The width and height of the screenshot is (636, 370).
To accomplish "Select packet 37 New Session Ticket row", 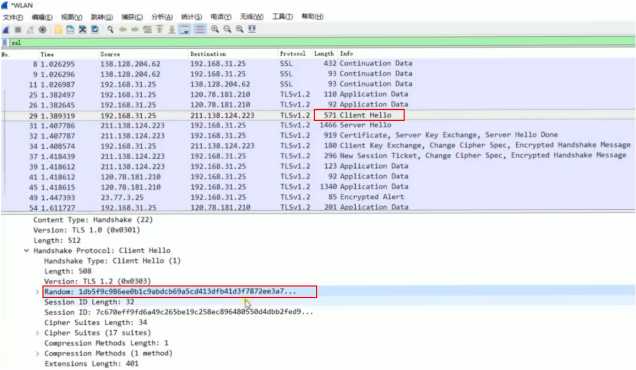I will 318,157.
